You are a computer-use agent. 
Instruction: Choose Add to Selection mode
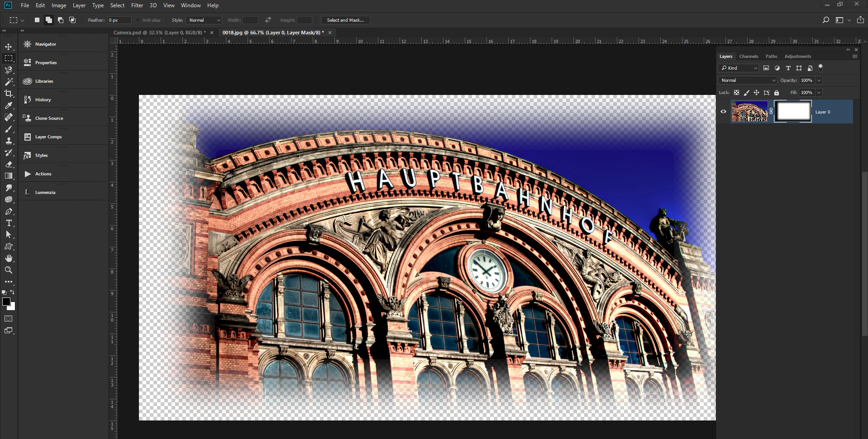pos(49,20)
